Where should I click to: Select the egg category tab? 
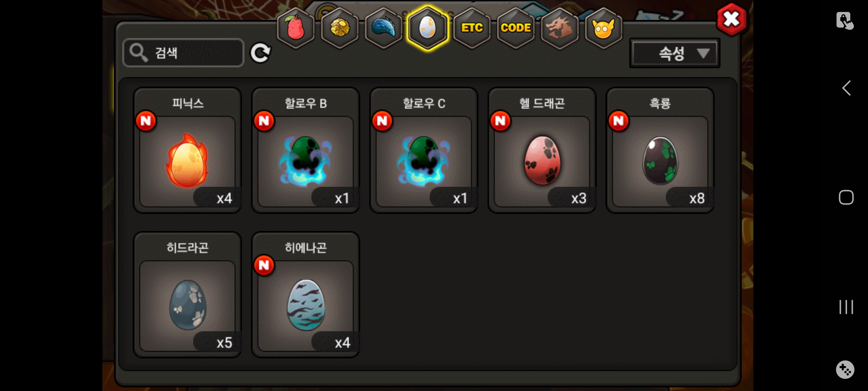(427, 28)
